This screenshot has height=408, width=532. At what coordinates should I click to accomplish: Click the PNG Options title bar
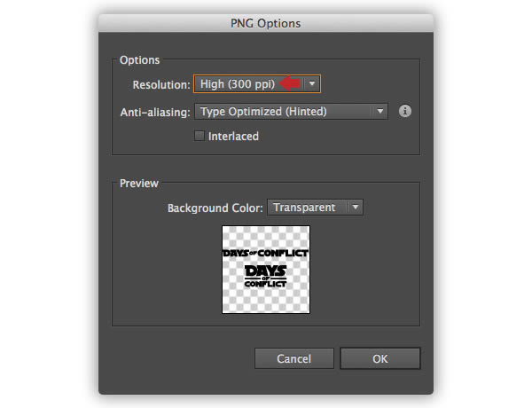pyautogui.click(x=266, y=23)
